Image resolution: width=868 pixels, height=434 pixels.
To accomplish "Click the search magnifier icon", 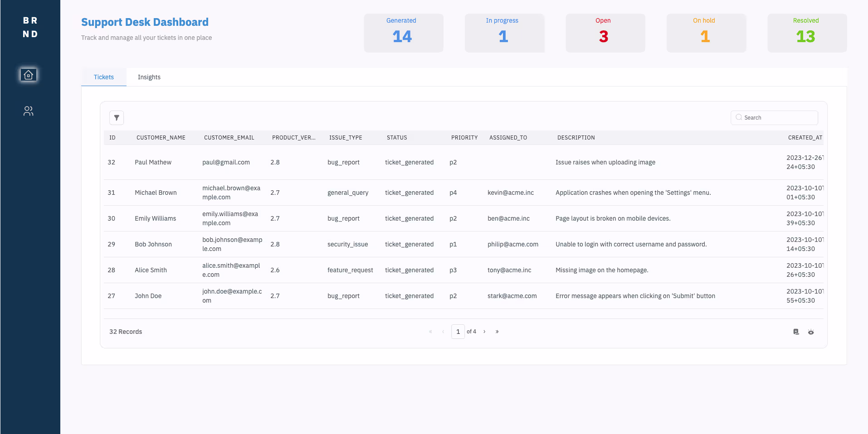I will tap(739, 117).
